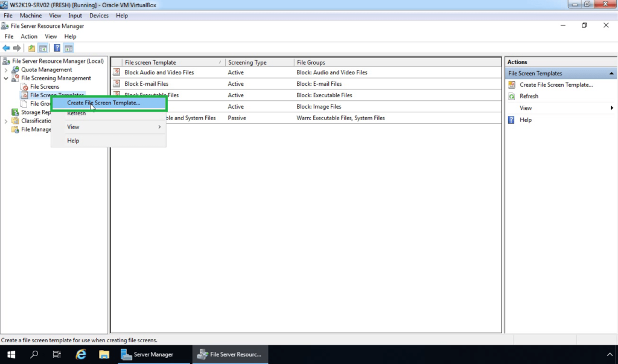
Task: Open VirtualBox File menu
Action: 8,15
